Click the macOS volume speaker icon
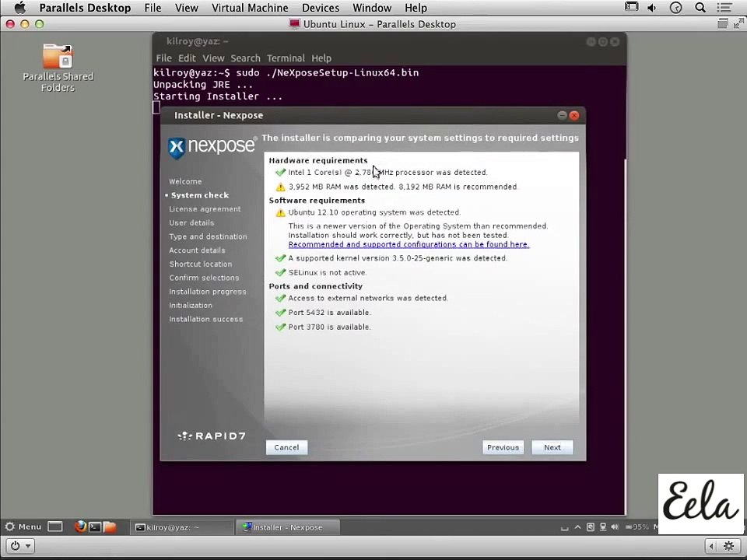 click(x=652, y=8)
